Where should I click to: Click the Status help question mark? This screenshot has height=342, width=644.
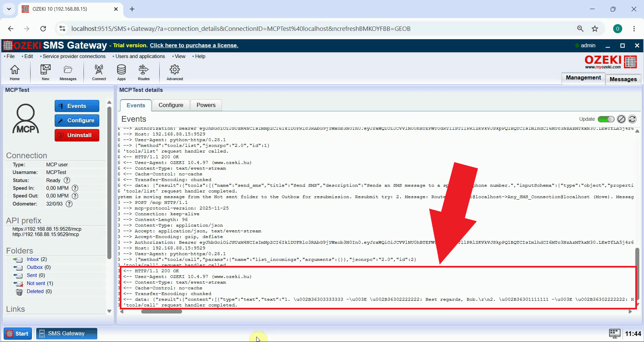tap(67, 180)
